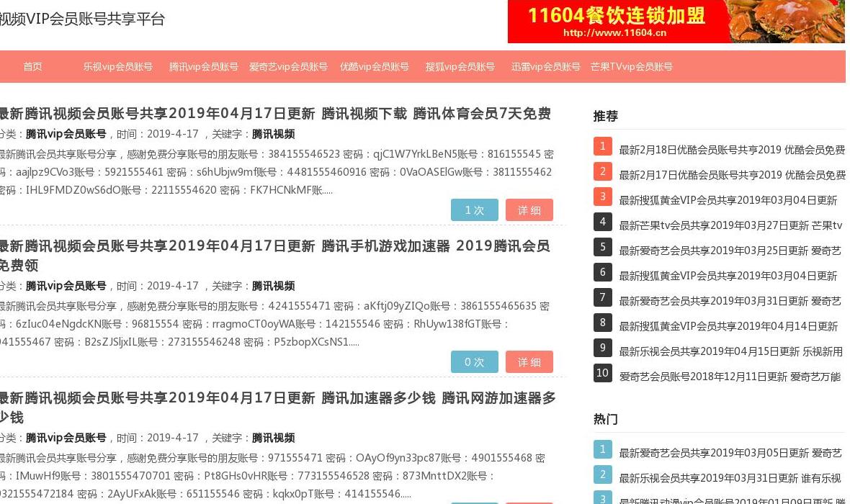This screenshot has width=850, height=504.
Task: Click the dark rank badge number 4
Action: pos(603,222)
